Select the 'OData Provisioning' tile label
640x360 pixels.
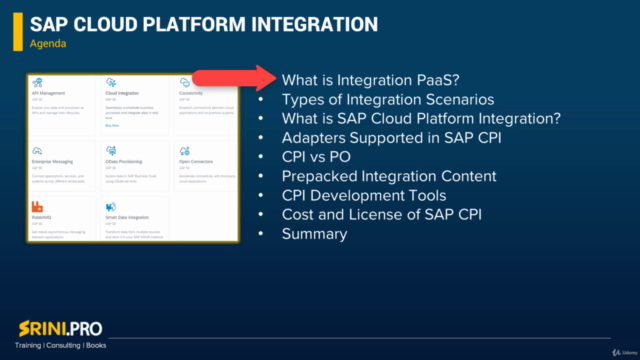pyautogui.click(x=124, y=162)
